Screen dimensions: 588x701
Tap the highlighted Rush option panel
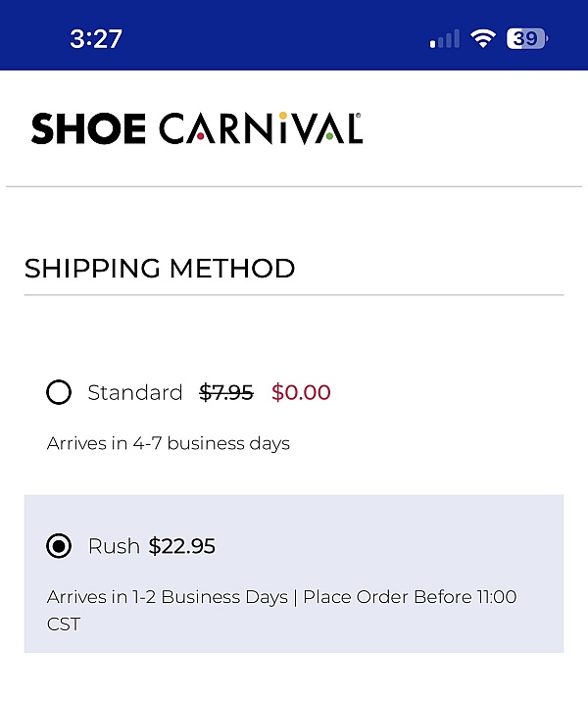(294, 574)
